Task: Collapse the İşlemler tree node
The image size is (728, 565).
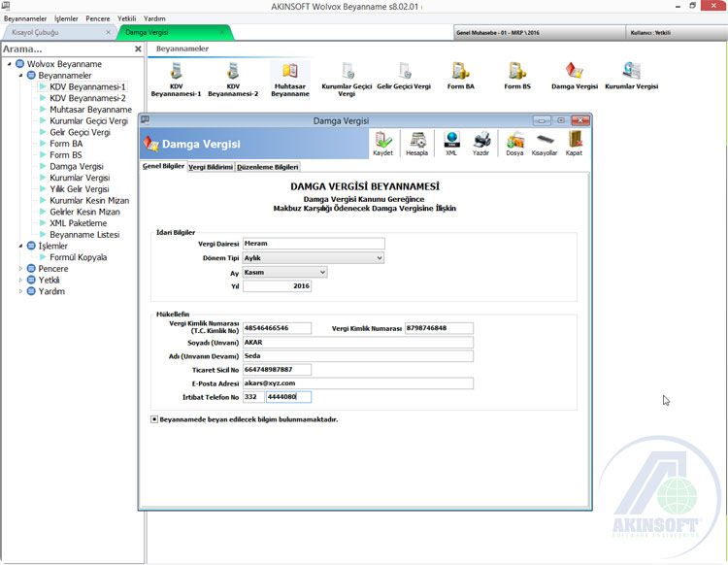Action: (x=21, y=246)
